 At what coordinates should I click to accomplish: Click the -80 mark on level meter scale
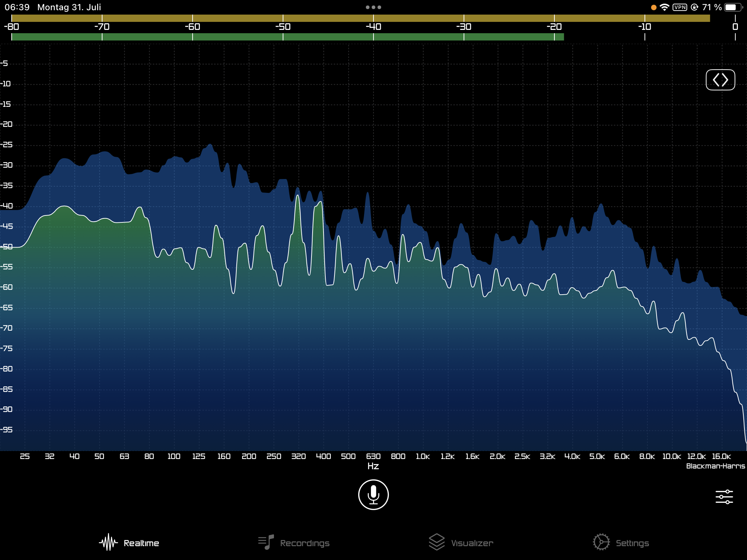11,27
